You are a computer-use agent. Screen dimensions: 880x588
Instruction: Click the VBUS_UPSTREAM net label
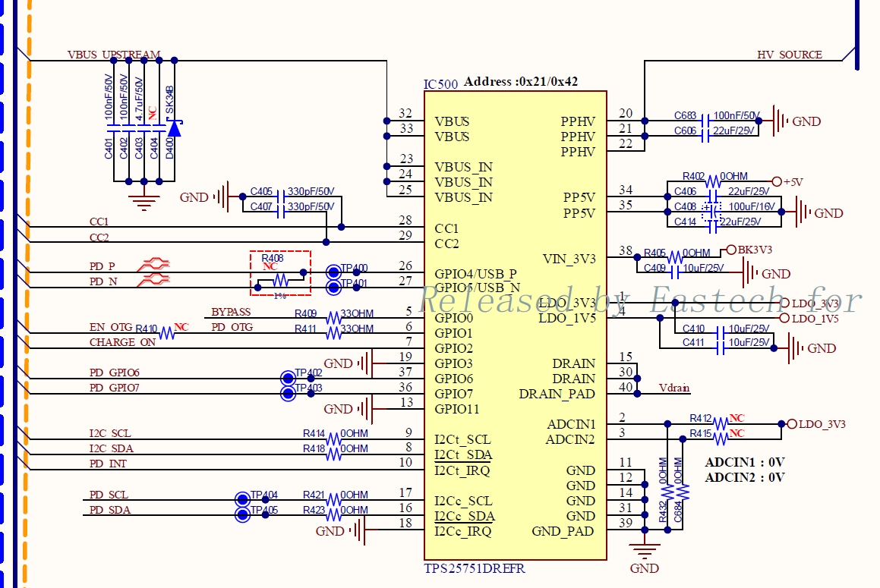(114, 55)
